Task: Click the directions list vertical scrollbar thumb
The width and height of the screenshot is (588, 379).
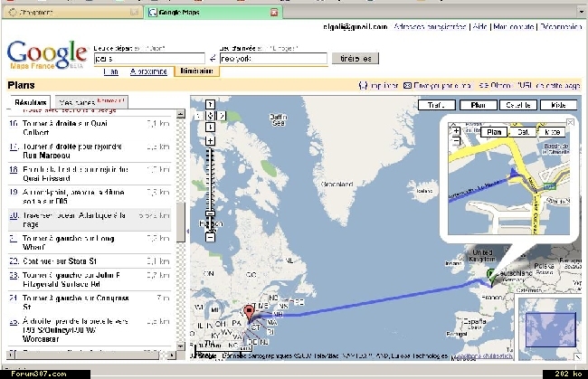Action: (x=181, y=223)
